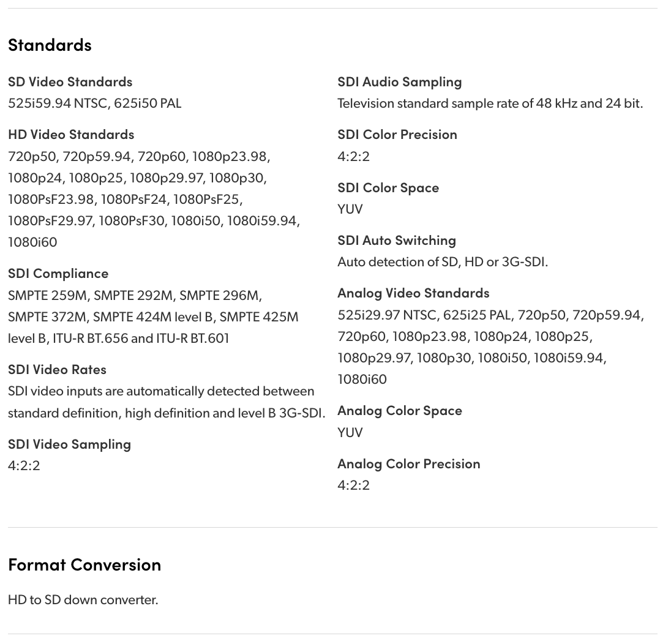Viewport: 671px width, 644px height.
Task: Click the "HD to SD down converter" text
Action: click(x=83, y=600)
